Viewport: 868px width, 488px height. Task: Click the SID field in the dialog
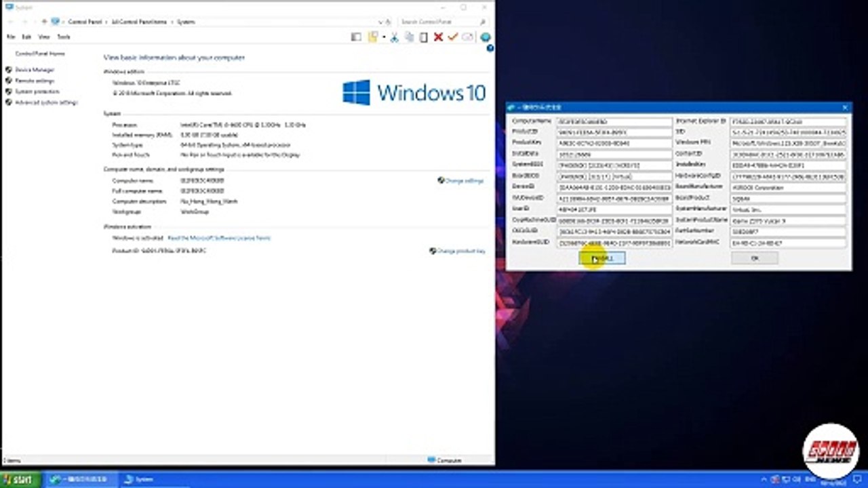pos(788,131)
